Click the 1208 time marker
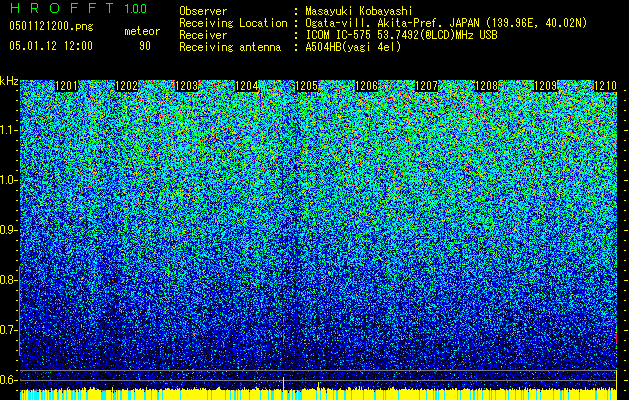Screen dimensions: 629x400 pyautogui.click(x=487, y=86)
